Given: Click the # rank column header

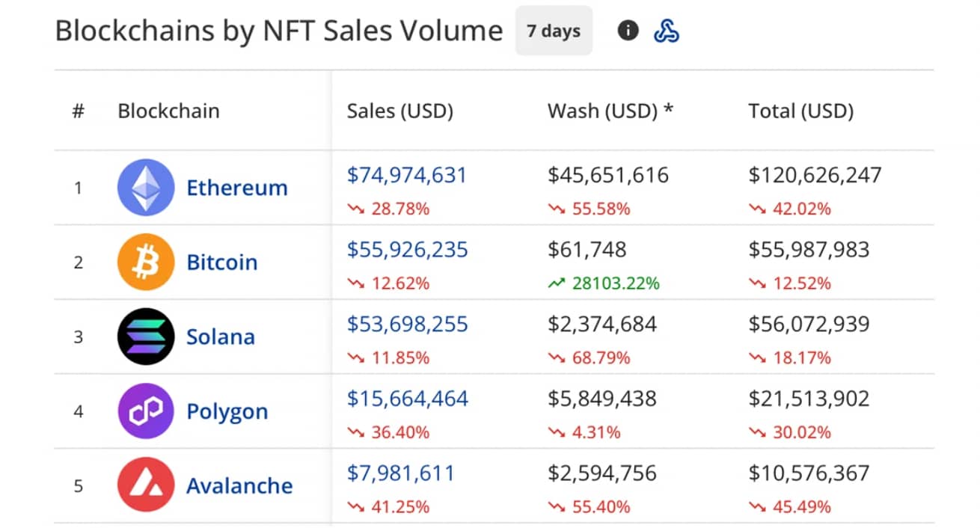Looking at the screenshot, I should (x=78, y=111).
